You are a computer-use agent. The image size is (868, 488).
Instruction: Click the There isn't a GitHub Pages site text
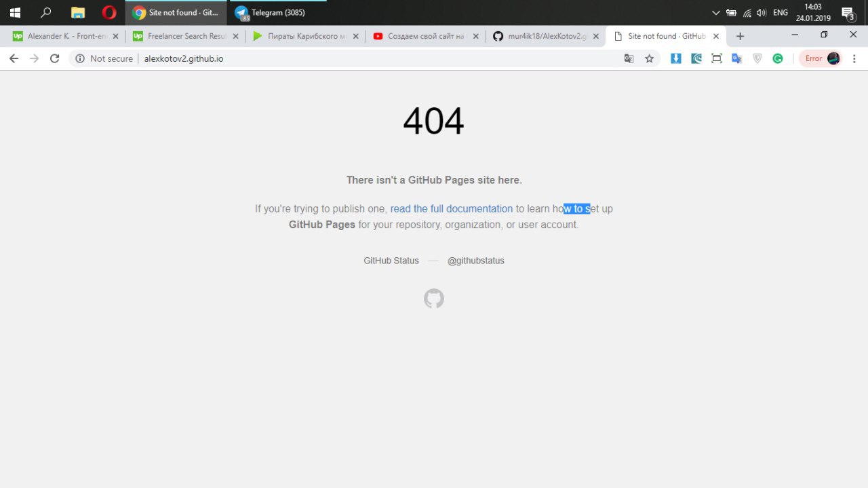[434, 180]
